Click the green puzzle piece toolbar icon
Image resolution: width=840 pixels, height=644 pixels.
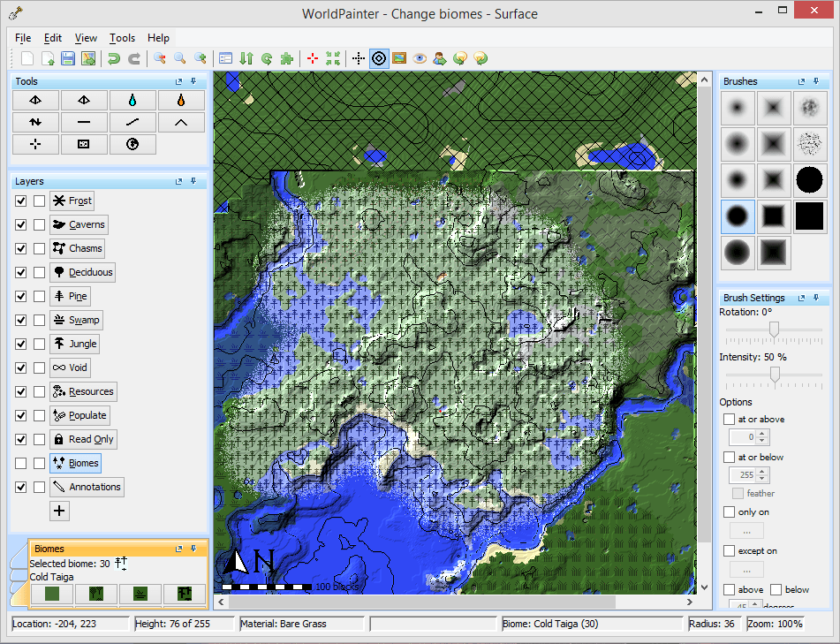287,58
